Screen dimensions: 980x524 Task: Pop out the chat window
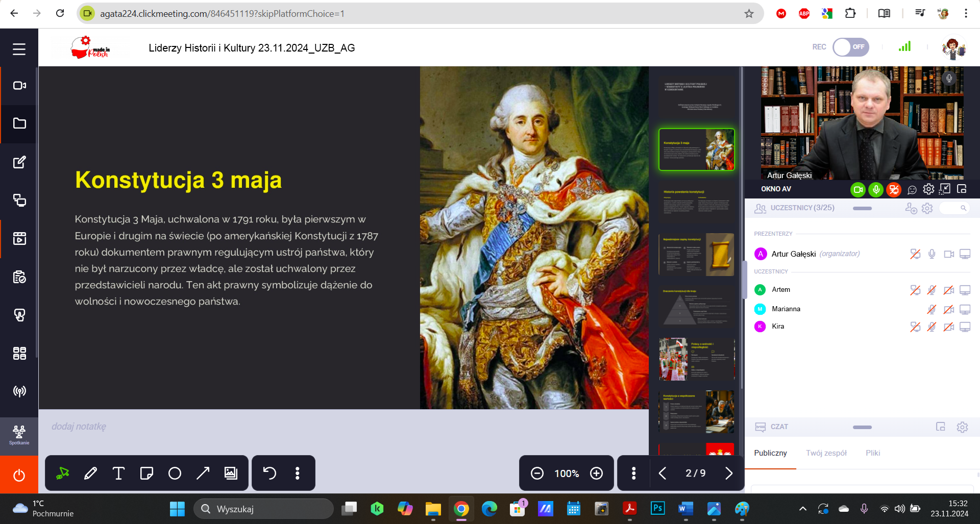click(x=941, y=427)
